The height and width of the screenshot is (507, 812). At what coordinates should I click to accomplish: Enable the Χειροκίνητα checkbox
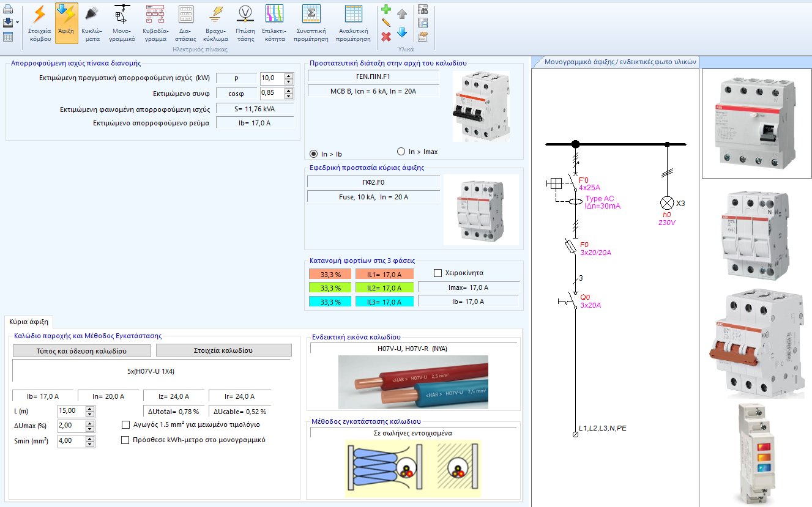pyautogui.click(x=438, y=272)
